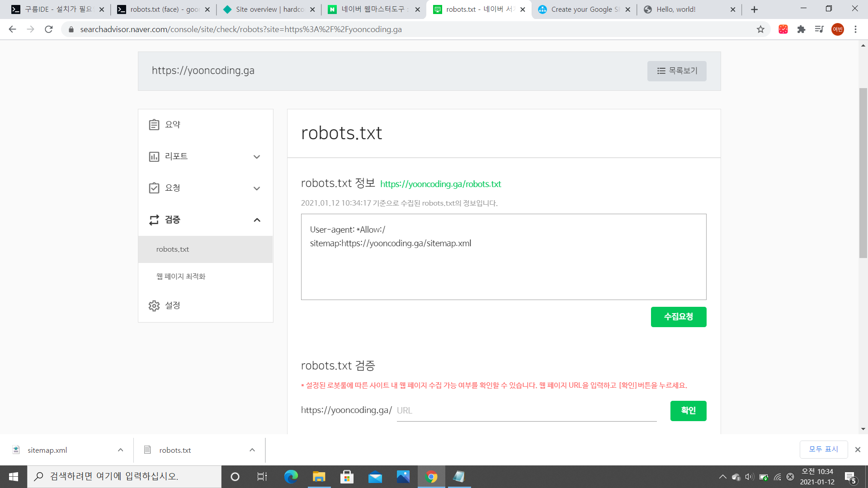Click the 리포트 chart icon in sidebar
This screenshot has width=868, height=488.
point(154,157)
